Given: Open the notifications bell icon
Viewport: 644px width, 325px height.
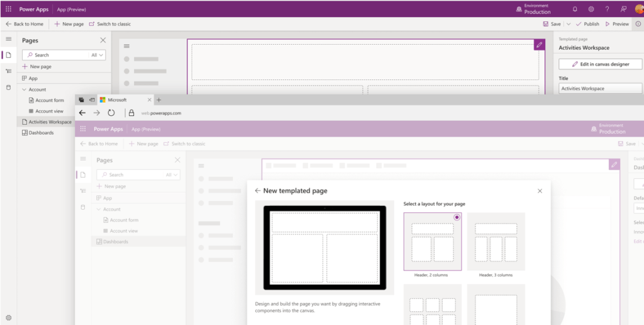Looking at the screenshot, I should (x=574, y=9).
